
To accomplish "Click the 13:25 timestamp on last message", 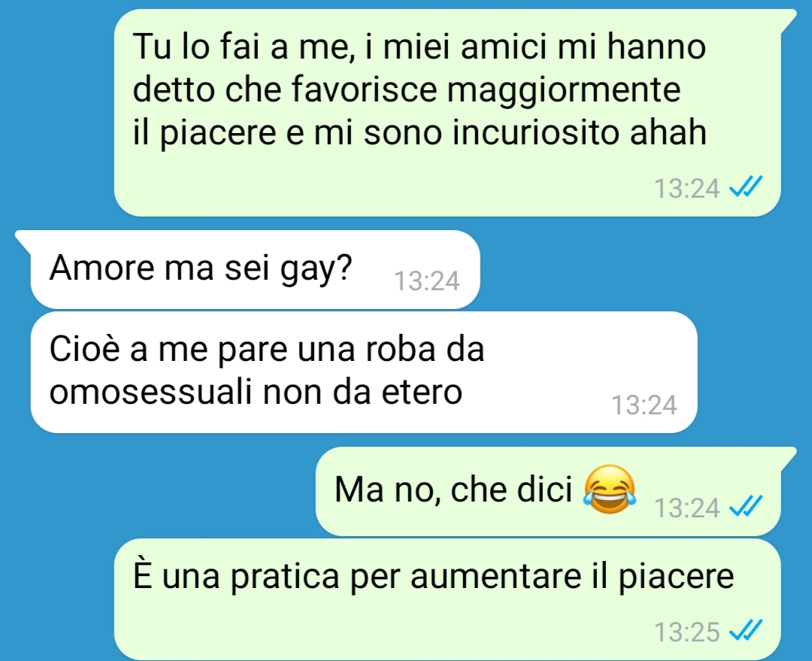I will click(686, 632).
